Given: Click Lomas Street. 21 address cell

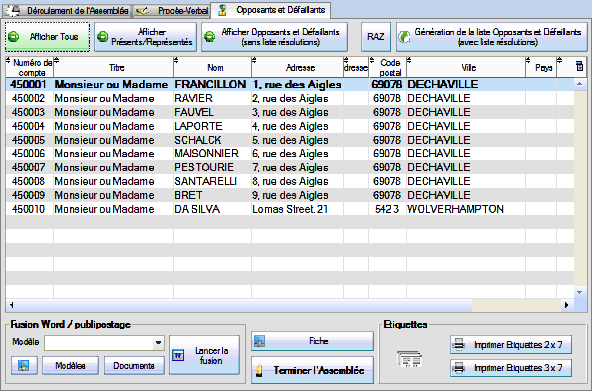Looking at the screenshot, I should pyautogui.click(x=298, y=209).
